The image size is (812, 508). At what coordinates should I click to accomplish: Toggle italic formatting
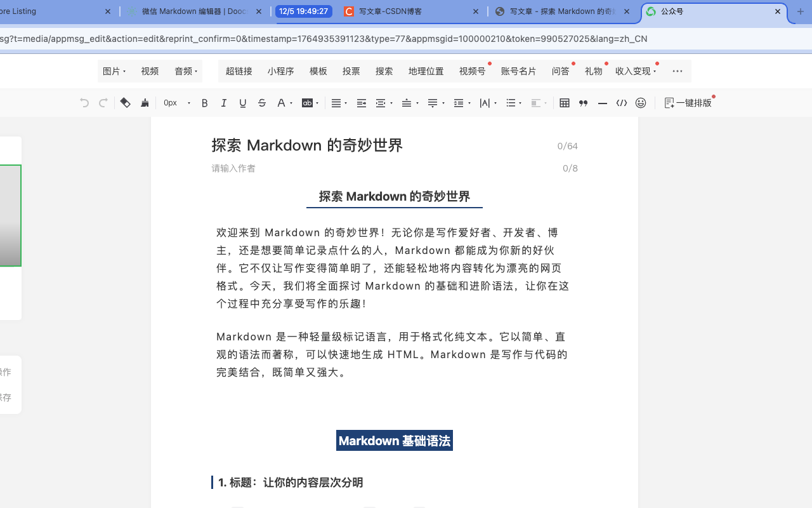coord(223,102)
